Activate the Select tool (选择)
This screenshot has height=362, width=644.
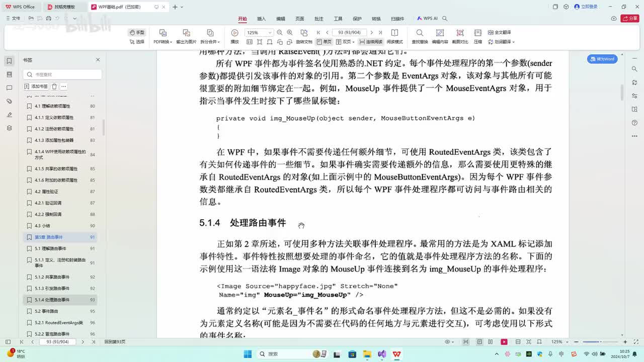[137, 42]
